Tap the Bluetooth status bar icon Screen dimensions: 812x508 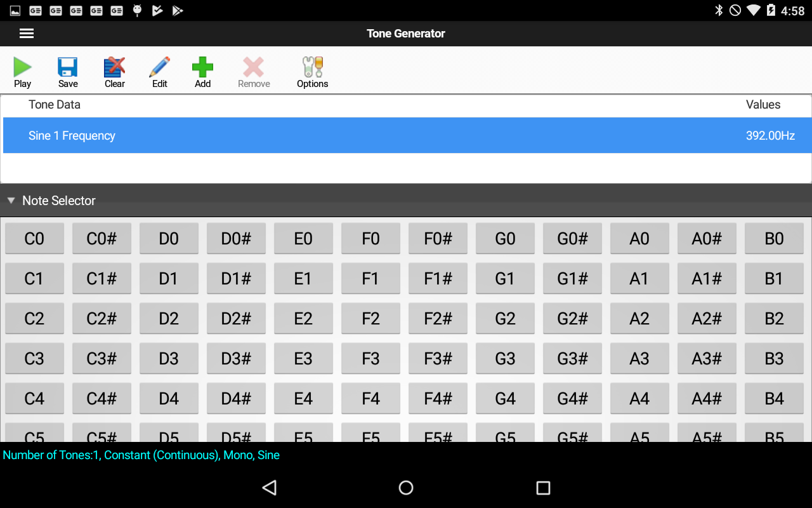tap(717, 10)
